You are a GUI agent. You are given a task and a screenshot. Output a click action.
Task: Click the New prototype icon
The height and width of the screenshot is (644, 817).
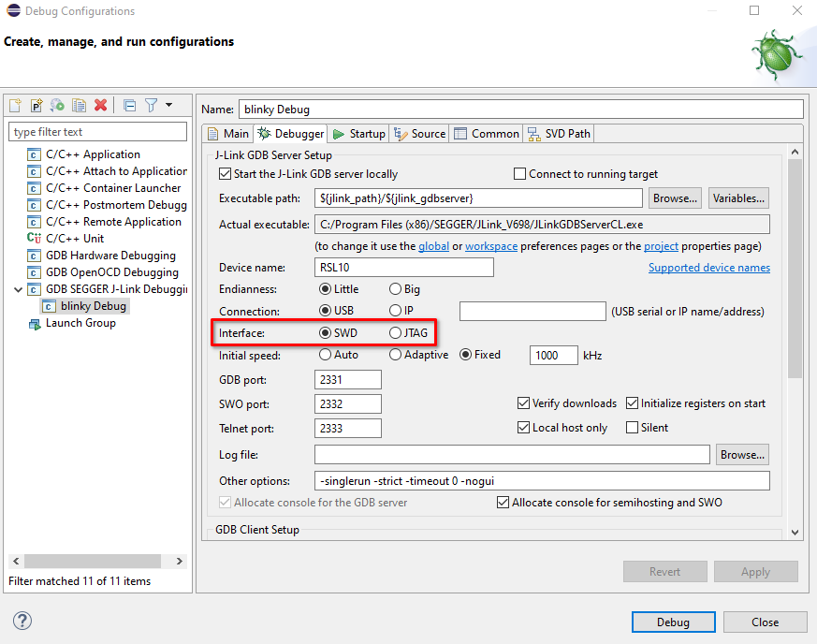click(36, 106)
